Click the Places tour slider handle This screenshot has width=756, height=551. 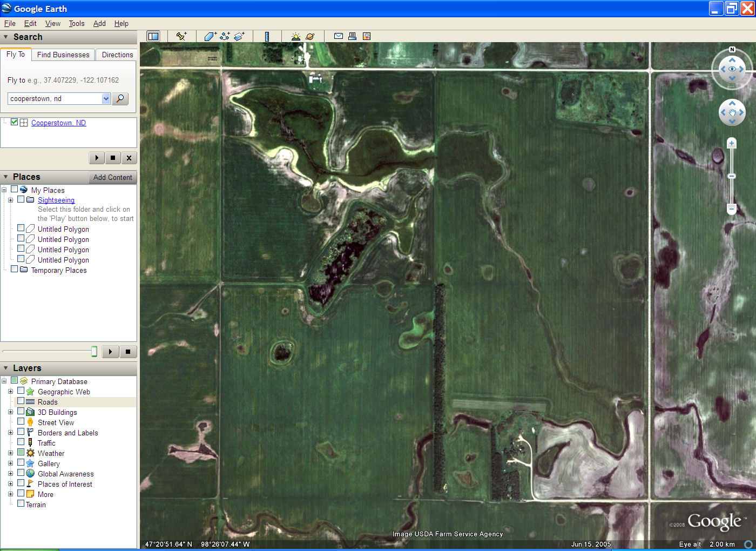[94, 352]
